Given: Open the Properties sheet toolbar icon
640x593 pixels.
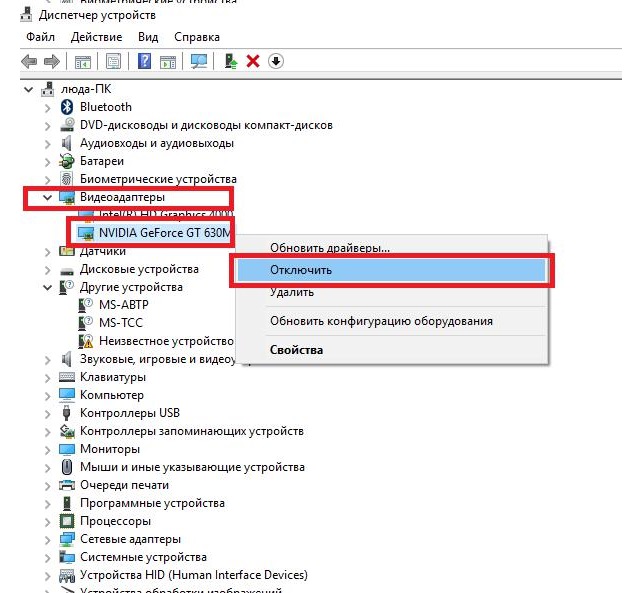Looking at the screenshot, I should click(113, 62).
